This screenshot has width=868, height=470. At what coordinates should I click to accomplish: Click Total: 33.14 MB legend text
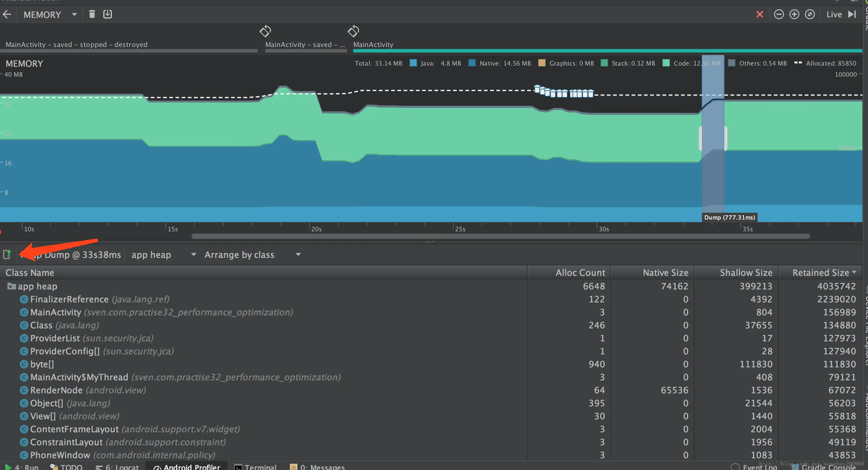click(378, 63)
